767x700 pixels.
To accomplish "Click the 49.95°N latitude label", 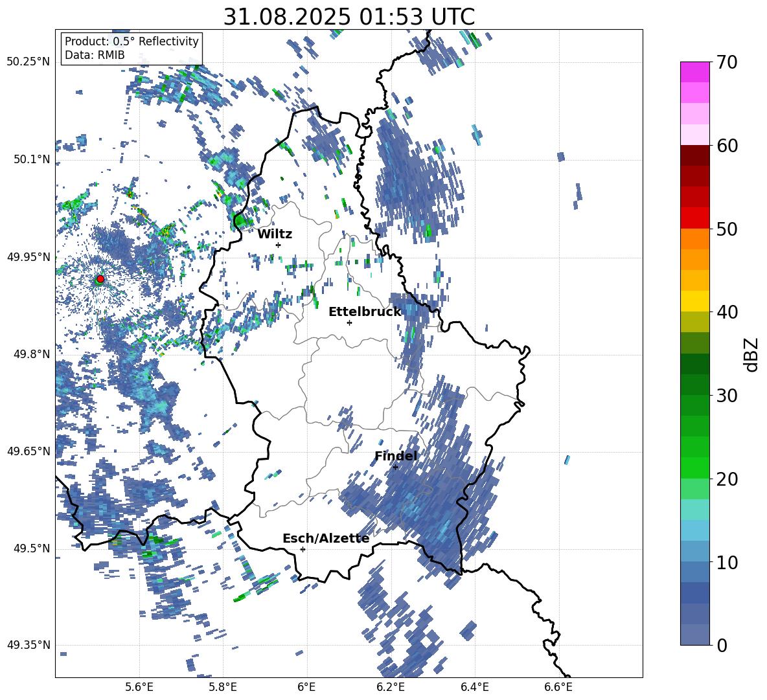I will click(x=29, y=257).
